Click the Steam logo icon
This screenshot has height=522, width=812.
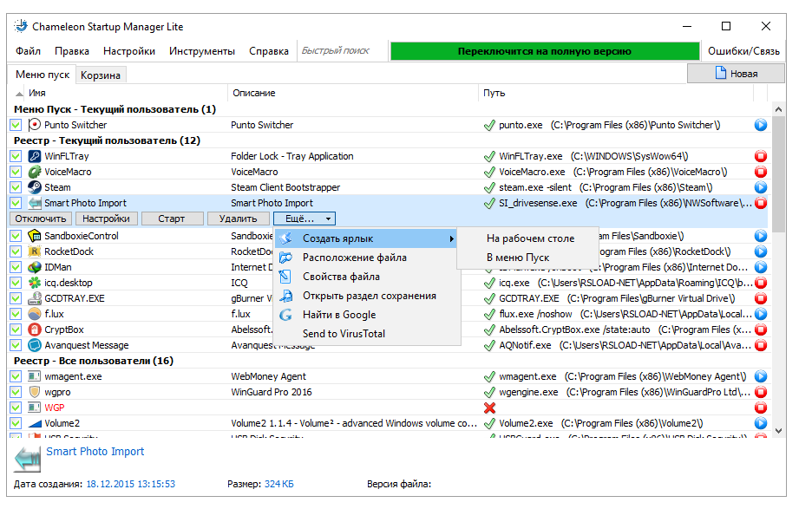[x=34, y=187]
